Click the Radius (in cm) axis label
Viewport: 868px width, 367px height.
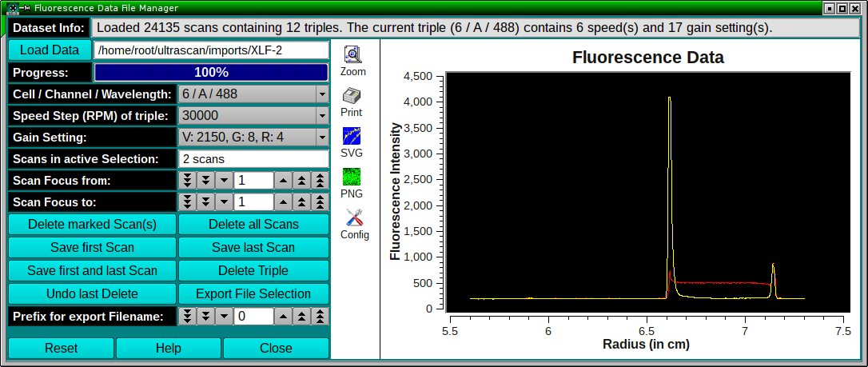pyautogui.click(x=646, y=345)
